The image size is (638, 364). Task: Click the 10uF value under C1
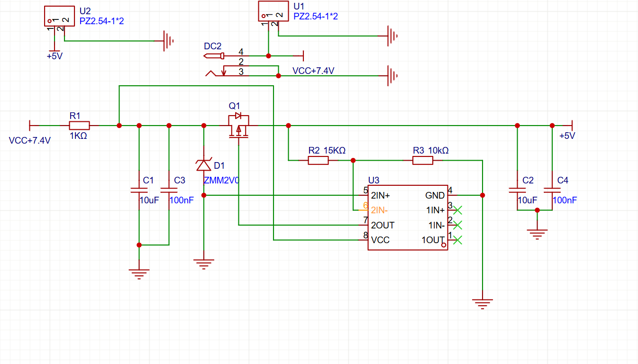point(149,200)
